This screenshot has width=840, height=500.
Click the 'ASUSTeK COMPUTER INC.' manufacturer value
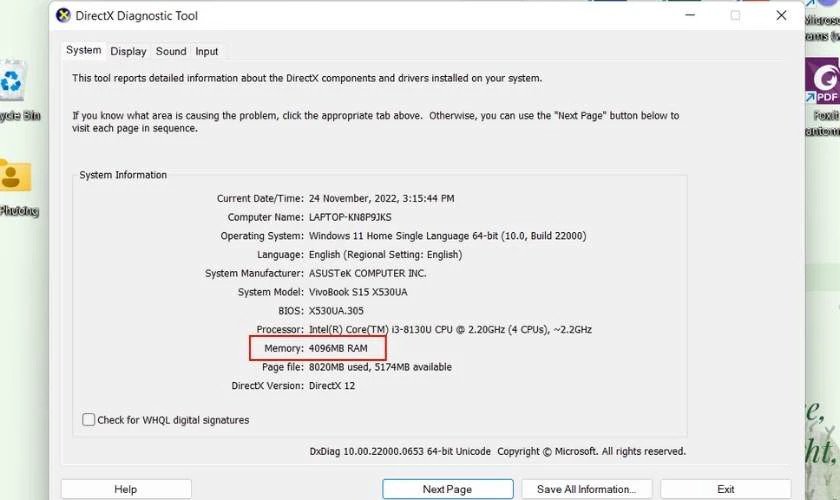pos(368,273)
